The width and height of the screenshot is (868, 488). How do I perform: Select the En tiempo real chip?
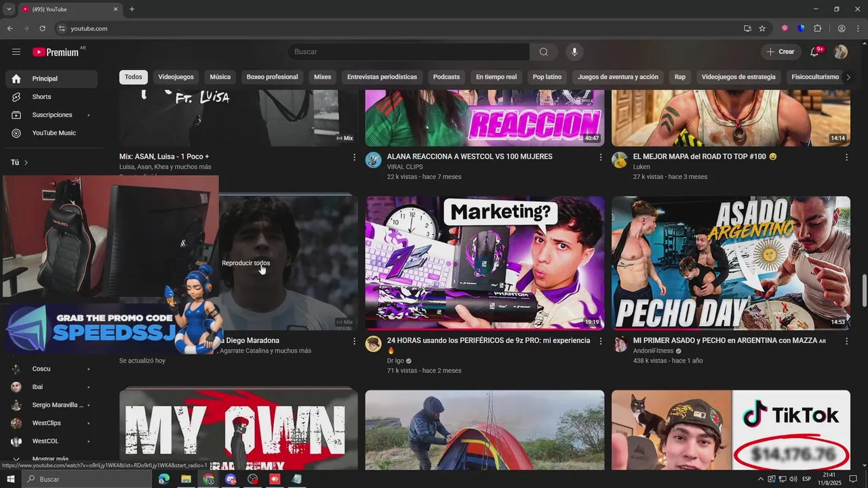tap(496, 77)
